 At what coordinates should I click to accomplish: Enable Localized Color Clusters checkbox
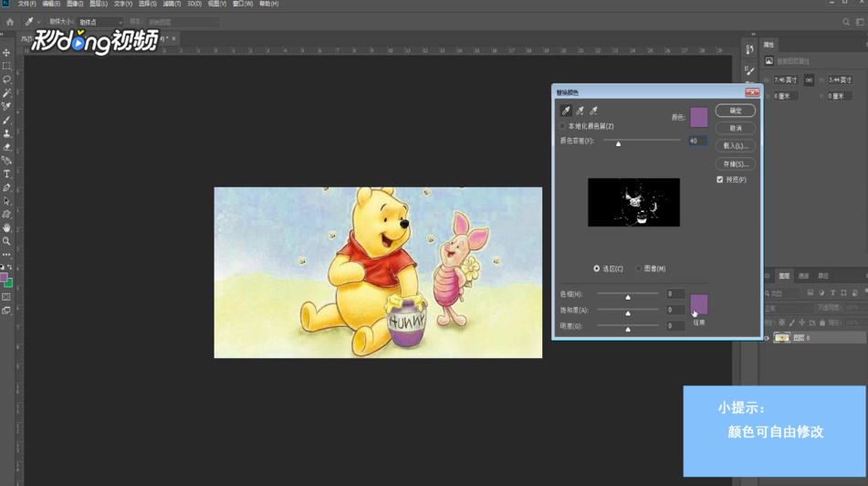pos(562,126)
